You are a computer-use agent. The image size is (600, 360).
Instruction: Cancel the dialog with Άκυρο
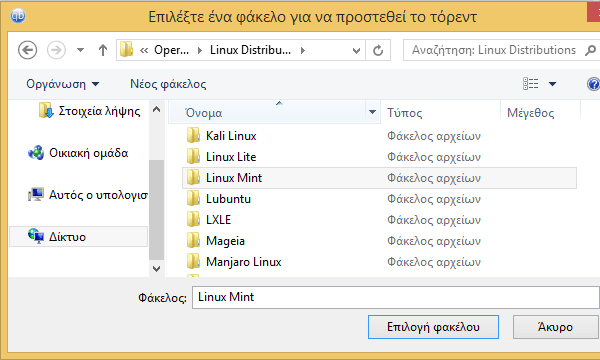coord(555,327)
